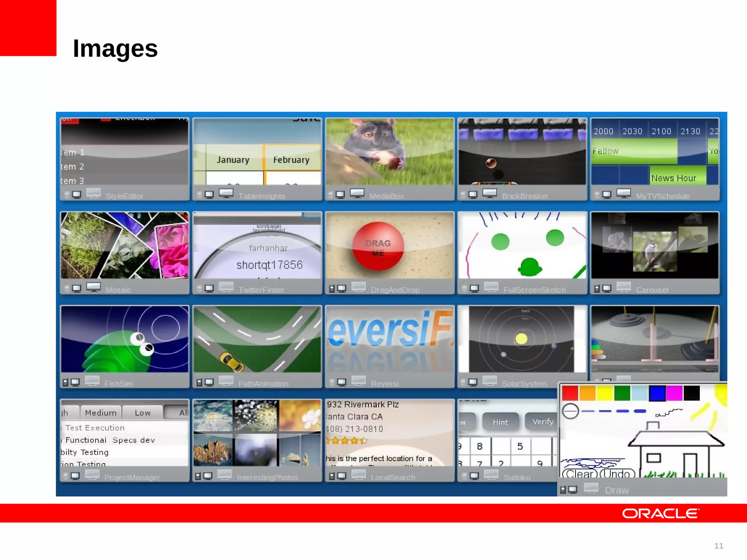Switch to the Medium tab in ProjectManager
This screenshot has width=747, height=560.
pos(101,413)
